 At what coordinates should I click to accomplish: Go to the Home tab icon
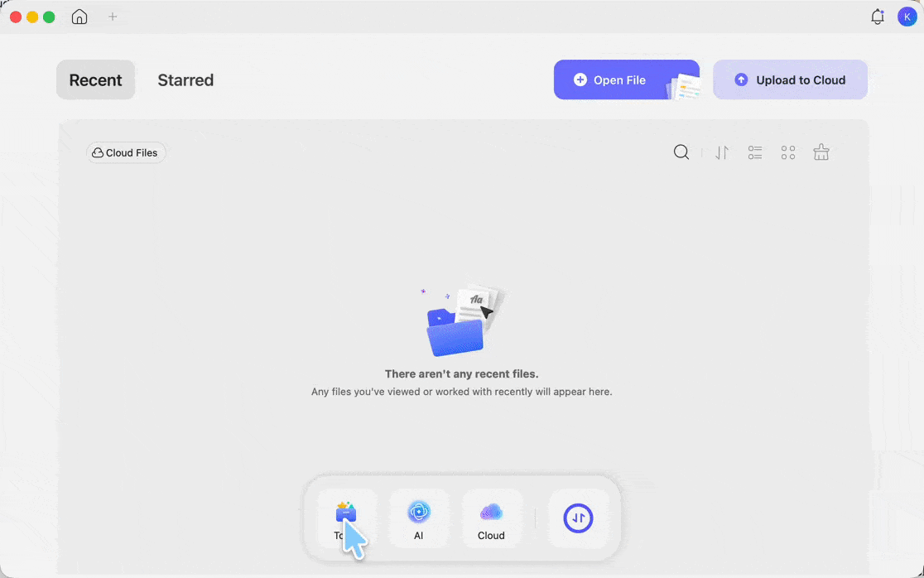pyautogui.click(x=79, y=17)
